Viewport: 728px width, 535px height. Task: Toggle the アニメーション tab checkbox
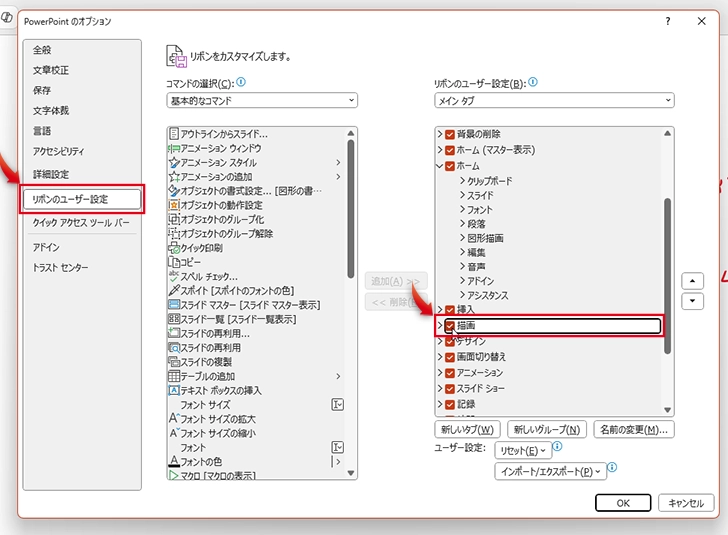point(449,373)
